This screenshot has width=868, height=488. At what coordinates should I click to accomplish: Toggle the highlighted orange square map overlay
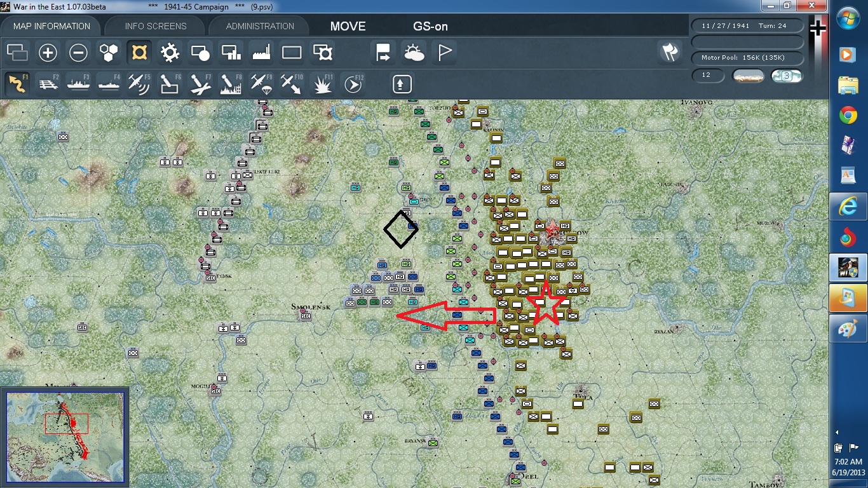point(139,52)
